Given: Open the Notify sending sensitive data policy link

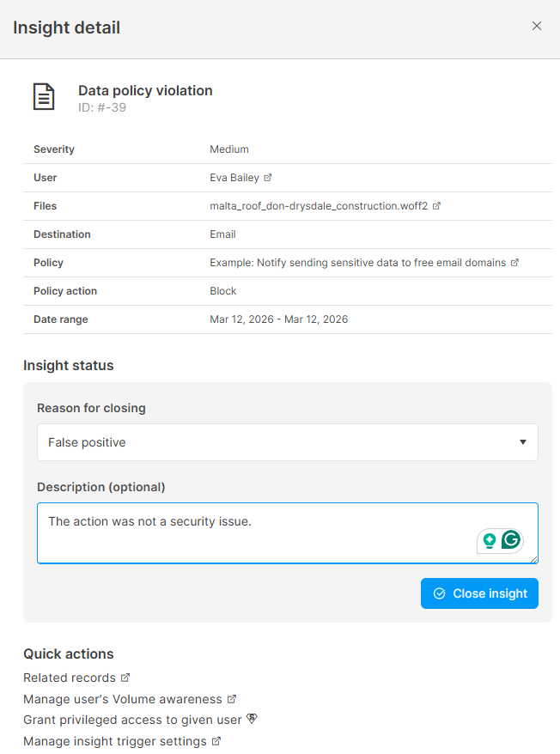Looking at the screenshot, I should pyautogui.click(x=357, y=263).
